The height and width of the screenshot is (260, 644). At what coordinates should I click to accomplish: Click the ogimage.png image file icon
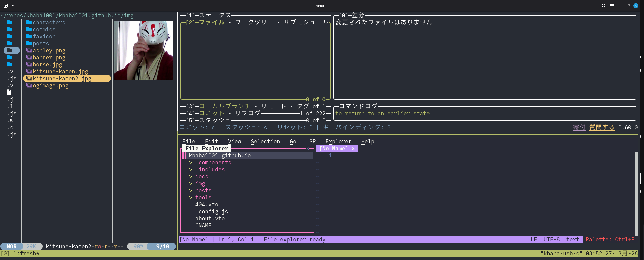(x=29, y=85)
